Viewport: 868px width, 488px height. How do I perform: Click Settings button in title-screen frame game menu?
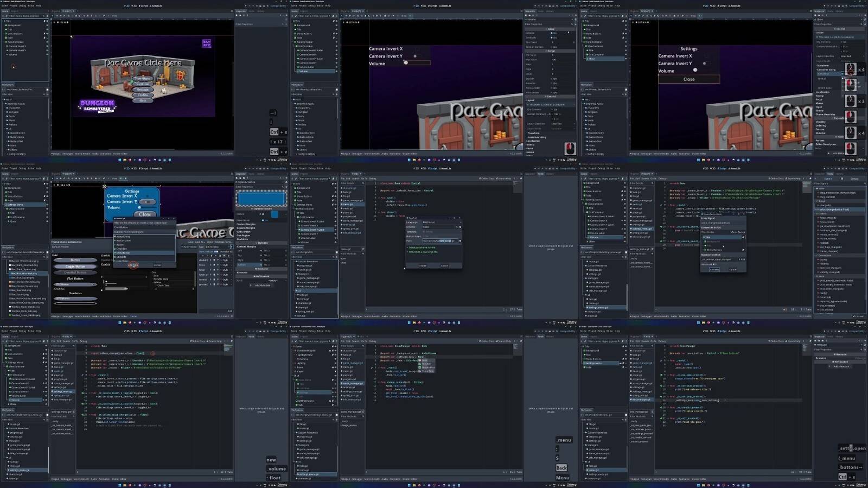click(143, 90)
